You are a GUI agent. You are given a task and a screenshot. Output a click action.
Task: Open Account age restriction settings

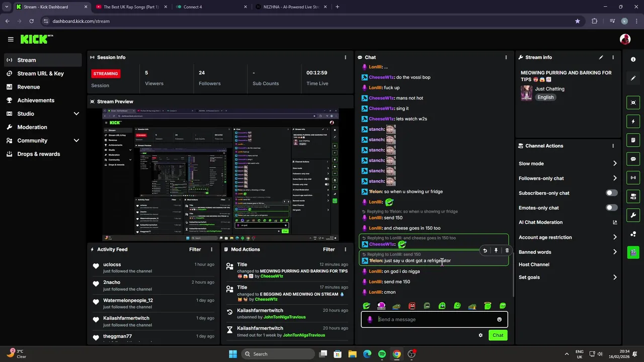[x=568, y=237]
